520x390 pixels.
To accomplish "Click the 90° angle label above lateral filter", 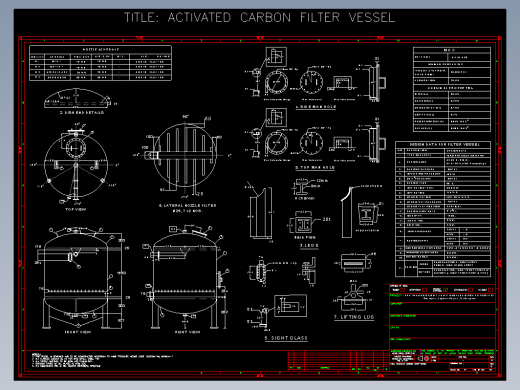I will pyautogui.click(x=186, y=117).
